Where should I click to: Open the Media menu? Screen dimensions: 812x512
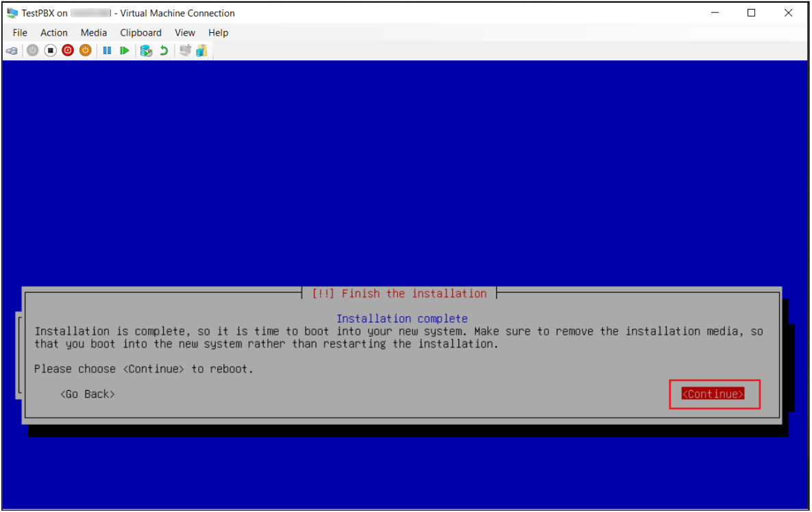point(94,33)
